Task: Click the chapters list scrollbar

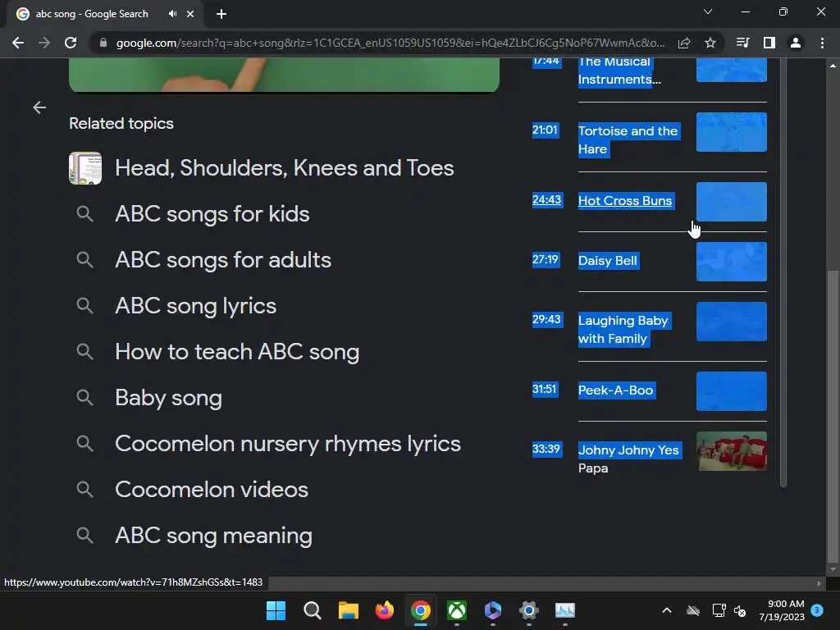Action: (783, 272)
